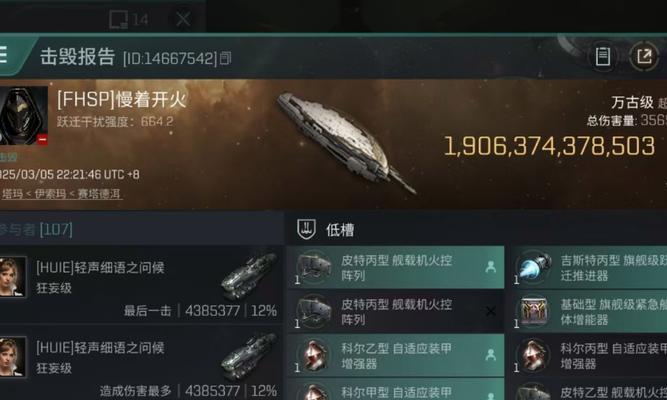667x400 pixels.
Task: Share the kill report via export icon
Action: [x=644, y=56]
